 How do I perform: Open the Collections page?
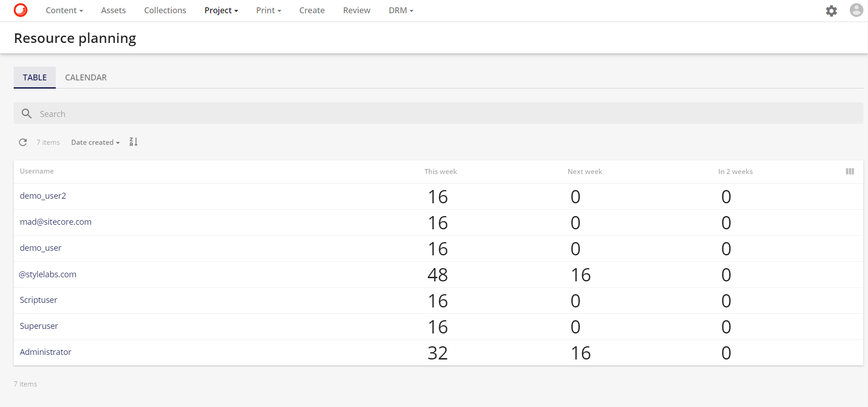point(165,11)
